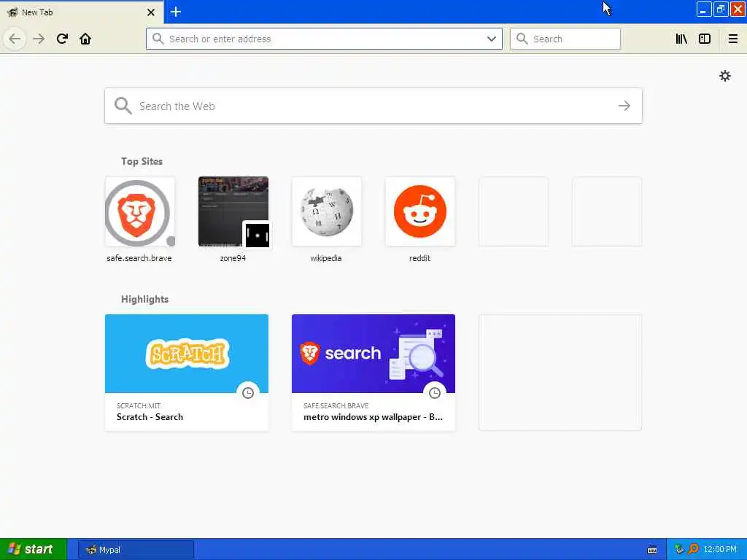
Task: Open the Windows start menu
Action: point(33,549)
